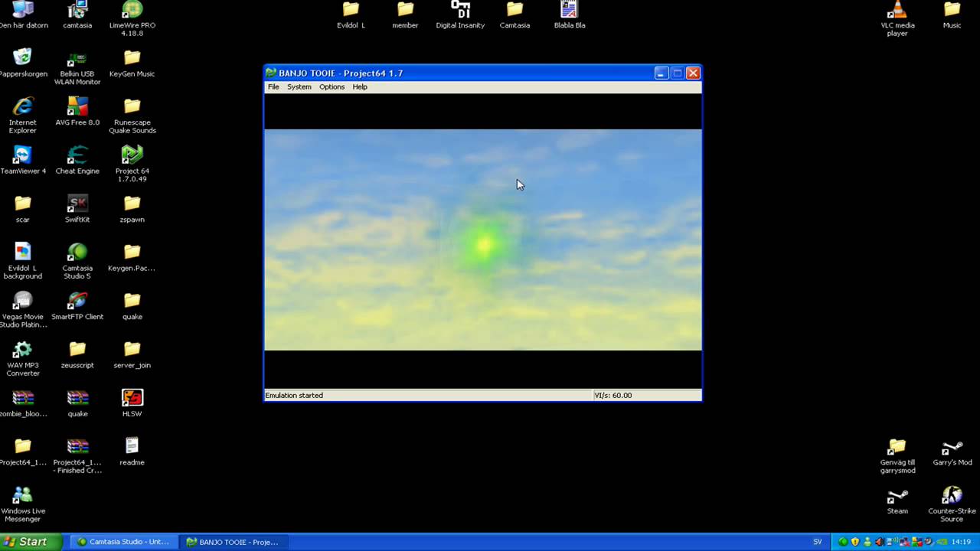This screenshot has height=551, width=980.
Task: Select the Evildol L folder at top
Action: 351,15
